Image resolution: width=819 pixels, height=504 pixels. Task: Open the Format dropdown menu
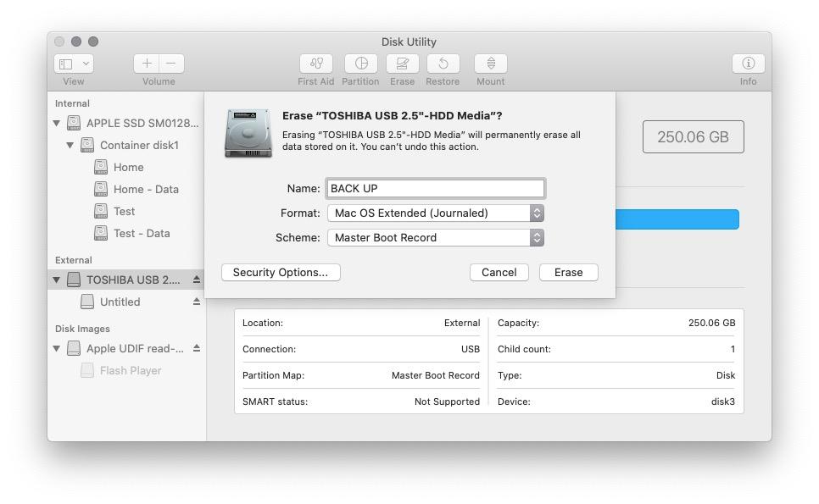point(436,213)
